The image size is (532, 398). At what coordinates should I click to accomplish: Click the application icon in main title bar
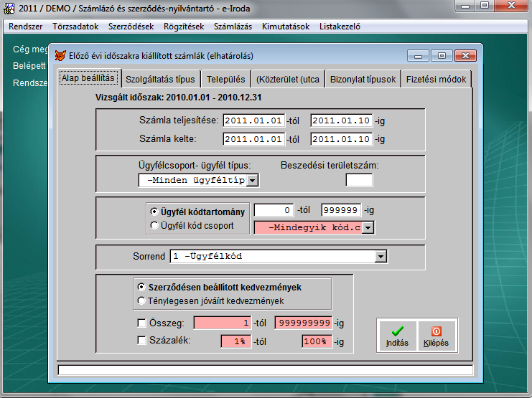pyautogui.click(x=9, y=6)
